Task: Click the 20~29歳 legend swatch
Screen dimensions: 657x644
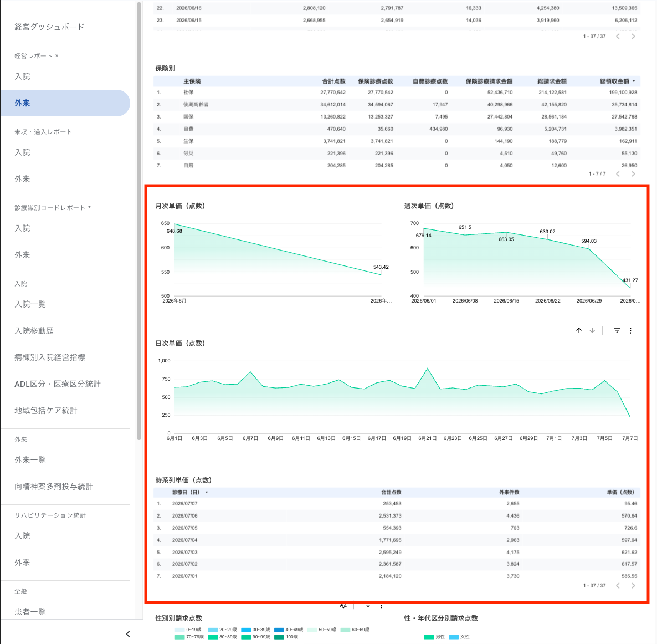Action: 213,630
